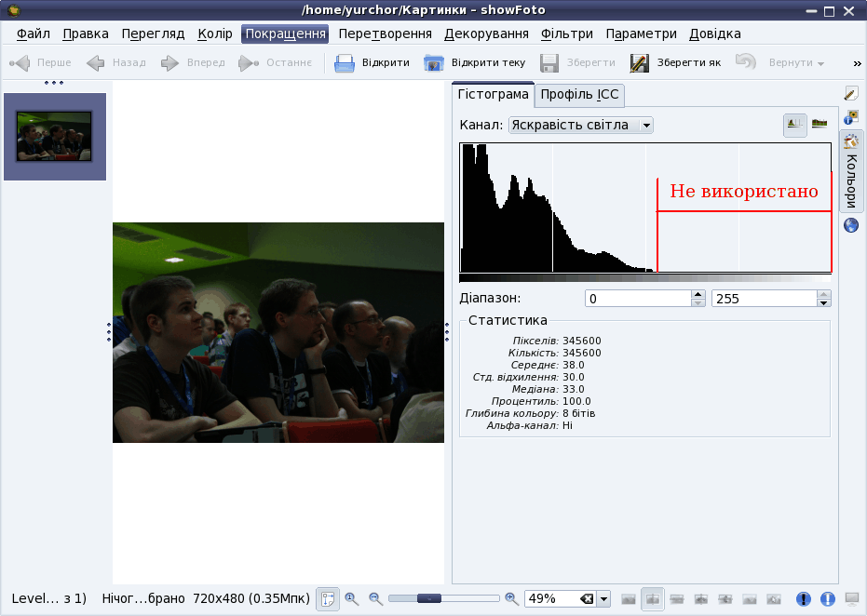Toggle linear histogram scale button
The width and height of the screenshot is (867, 616).
[x=794, y=124]
